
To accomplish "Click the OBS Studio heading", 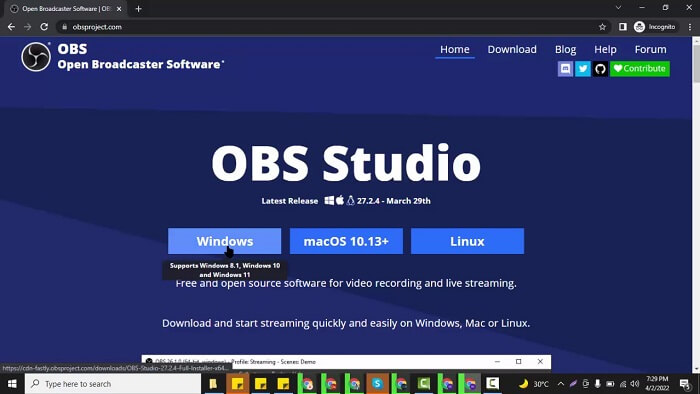I will [346, 163].
